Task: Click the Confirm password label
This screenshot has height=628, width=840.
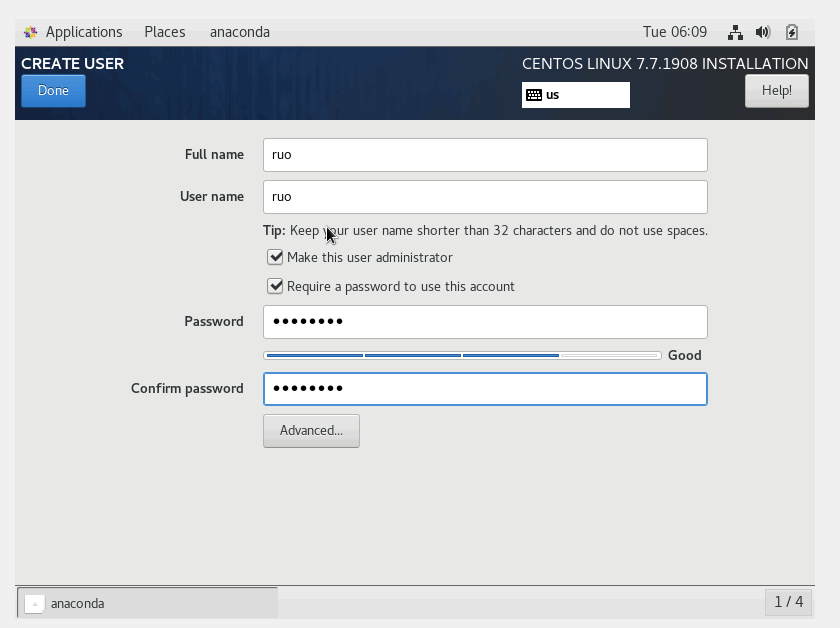Action: point(187,388)
